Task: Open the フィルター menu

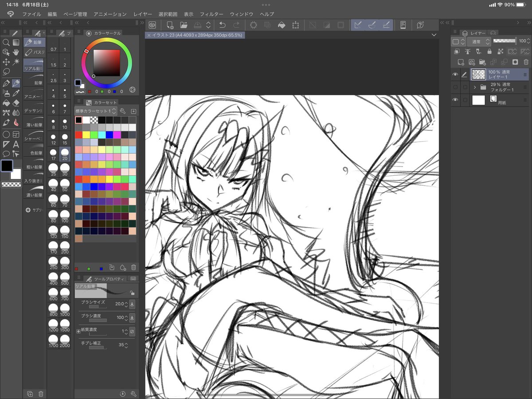Action: pyautogui.click(x=211, y=14)
